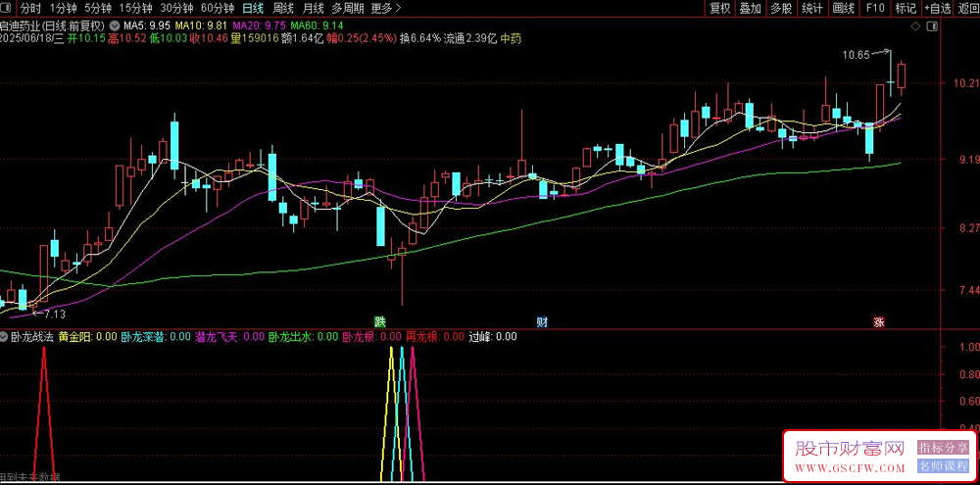Select the 日线 daily chart tab
Image resolution: width=980 pixels, height=485 pixels.
coord(253,8)
